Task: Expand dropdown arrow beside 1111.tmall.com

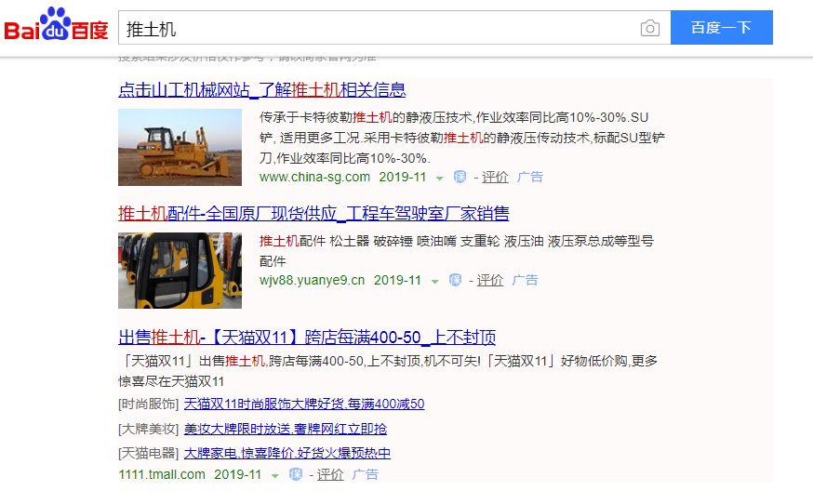Action: tap(274, 476)
